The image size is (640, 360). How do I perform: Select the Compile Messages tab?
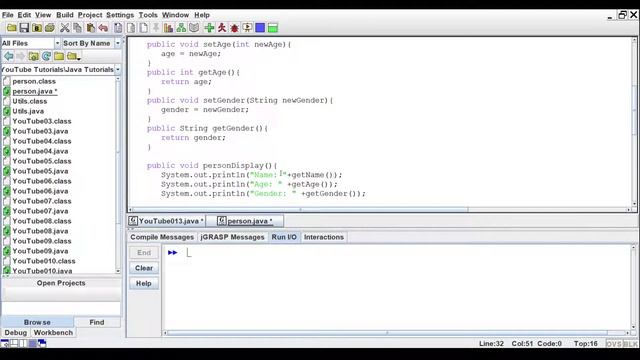[162, 237]
